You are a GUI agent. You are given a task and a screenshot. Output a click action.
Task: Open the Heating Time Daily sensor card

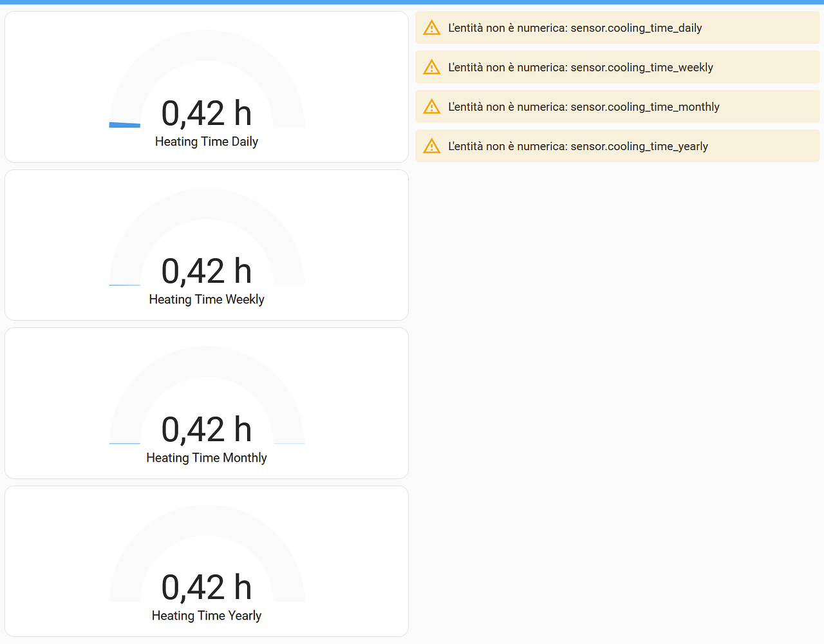tap(206, 87)
